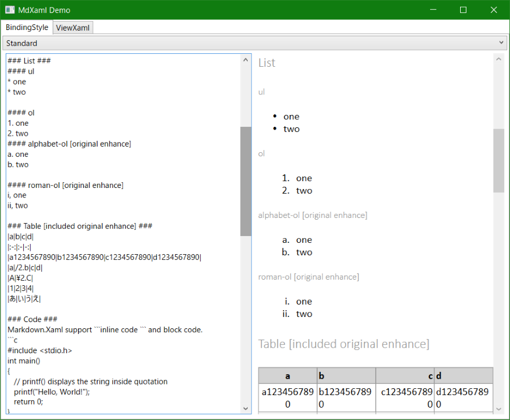Viewport: 510px width, 420px height.
Task: Click the 'ol' subheading in preview
Action: click(261, 153)
